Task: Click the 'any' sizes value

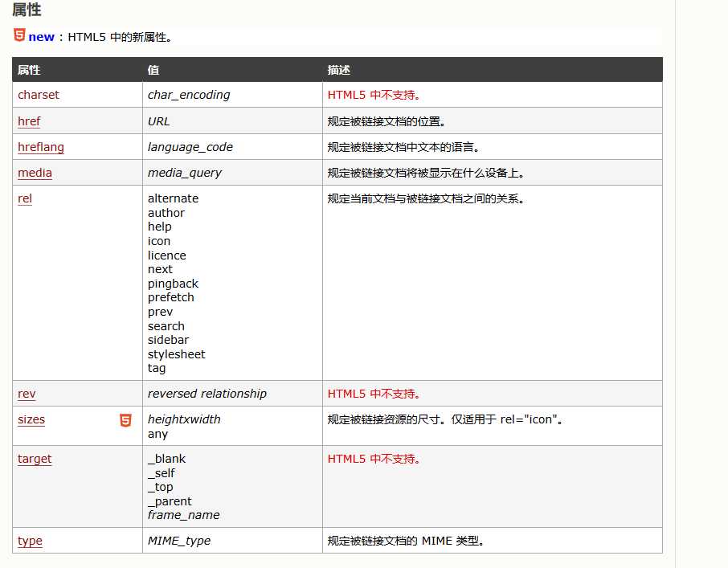Action: click(157, 435)
